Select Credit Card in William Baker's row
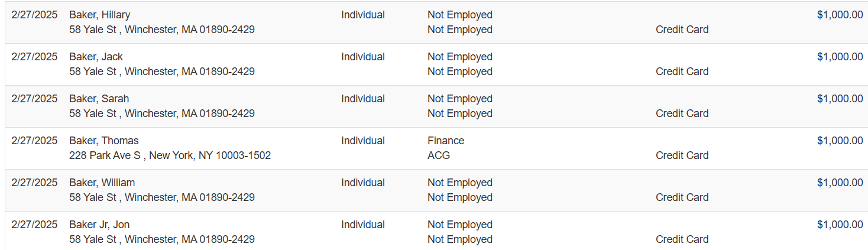The width and height of the screenshot is (868, 250). [x=682, y=197]
